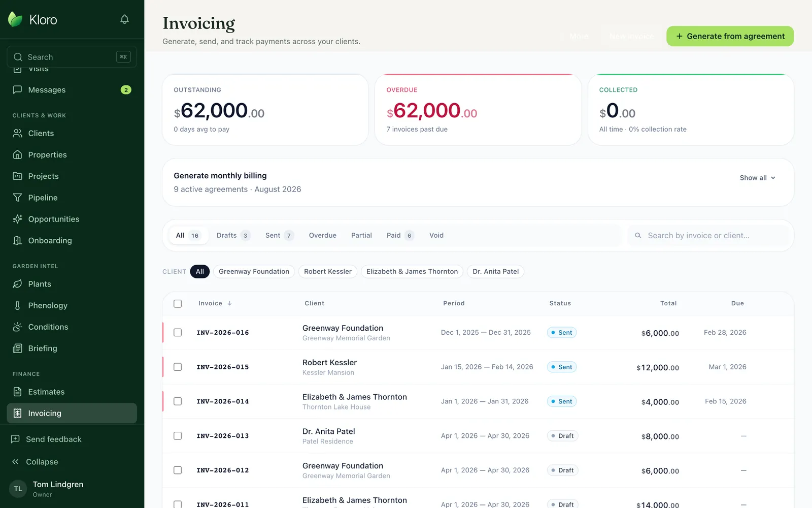Open Properties via its house icon
Screen dimensions: 812x508
[x=17, y=154]
